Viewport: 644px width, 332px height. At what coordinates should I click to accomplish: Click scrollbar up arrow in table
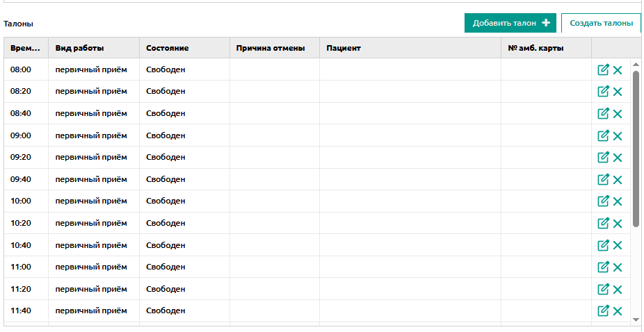(636, 65)
